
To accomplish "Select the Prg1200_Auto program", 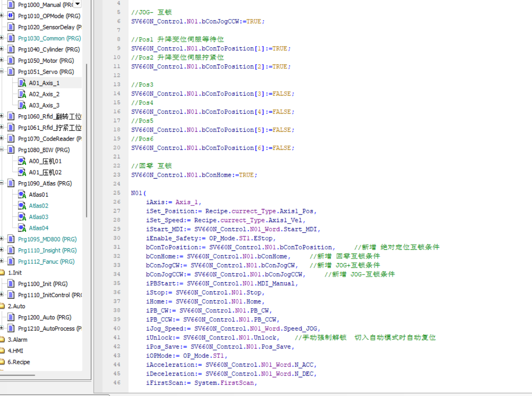I will tap(45, 317).
